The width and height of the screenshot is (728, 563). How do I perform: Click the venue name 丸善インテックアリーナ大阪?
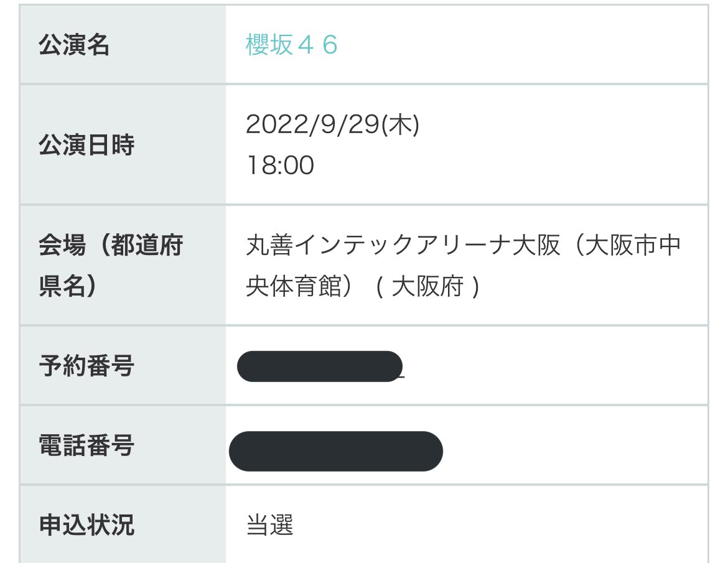[403, 245]
